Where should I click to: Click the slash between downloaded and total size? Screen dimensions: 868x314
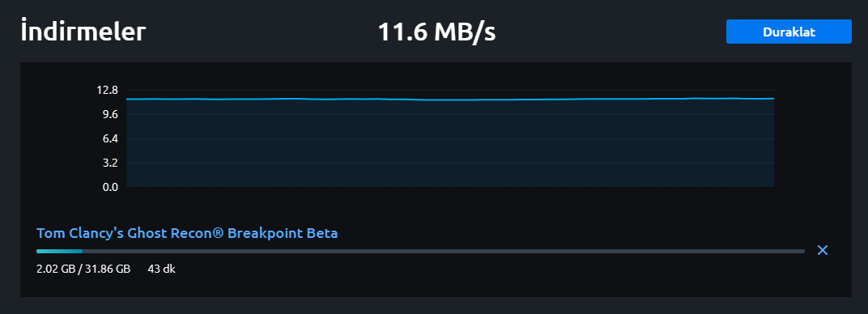click(79, 269)
